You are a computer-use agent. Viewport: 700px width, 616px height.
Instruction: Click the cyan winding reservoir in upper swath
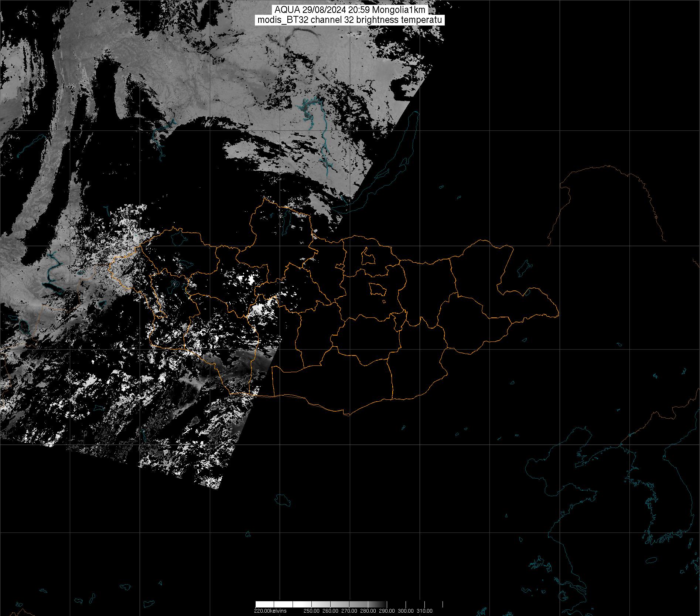click(310, 111)
